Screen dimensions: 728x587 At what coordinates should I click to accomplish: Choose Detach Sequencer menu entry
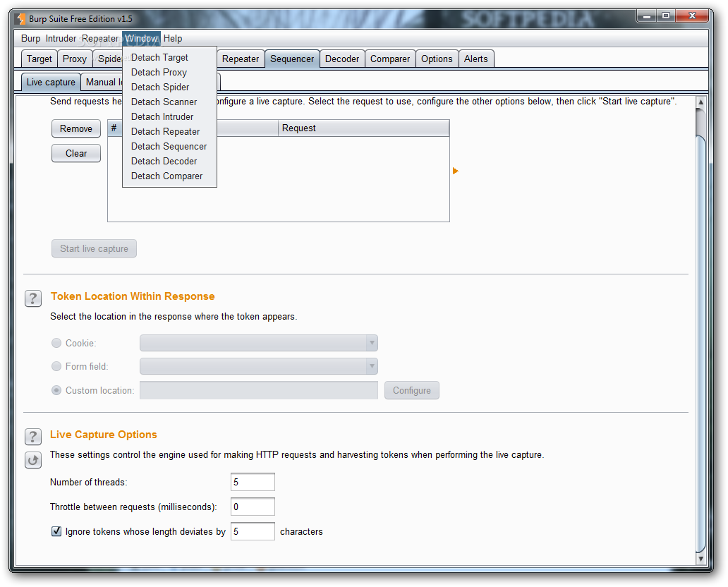tap(169, 147)
